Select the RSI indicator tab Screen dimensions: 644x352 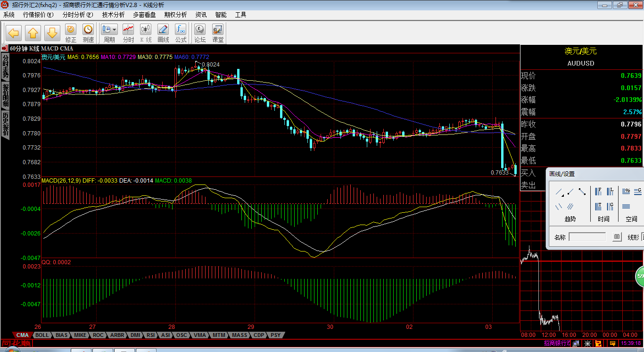pyautogui.click(x=150, y=335)
